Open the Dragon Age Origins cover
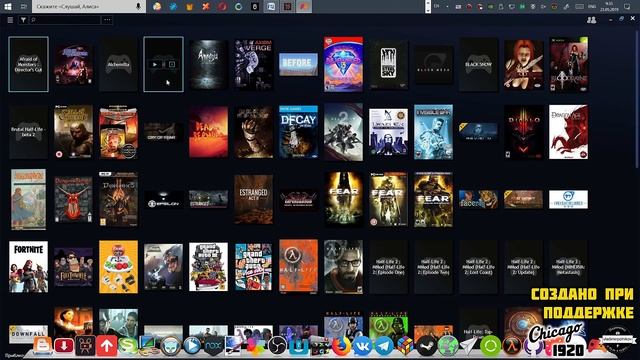This screenshot has width=640, height=360. click(569, 132)
